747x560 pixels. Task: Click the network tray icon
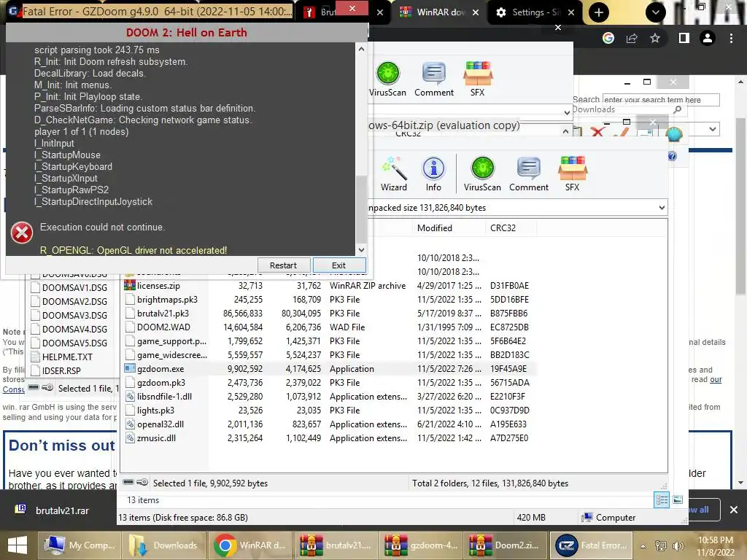(661, 545)
